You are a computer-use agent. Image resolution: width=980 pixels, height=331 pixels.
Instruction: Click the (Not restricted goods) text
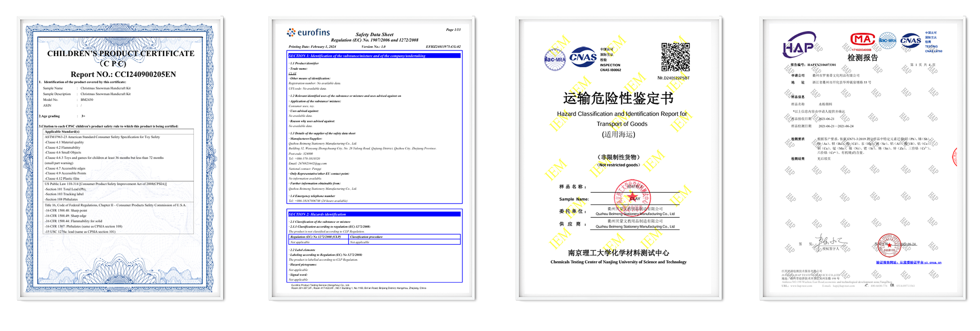619,165
